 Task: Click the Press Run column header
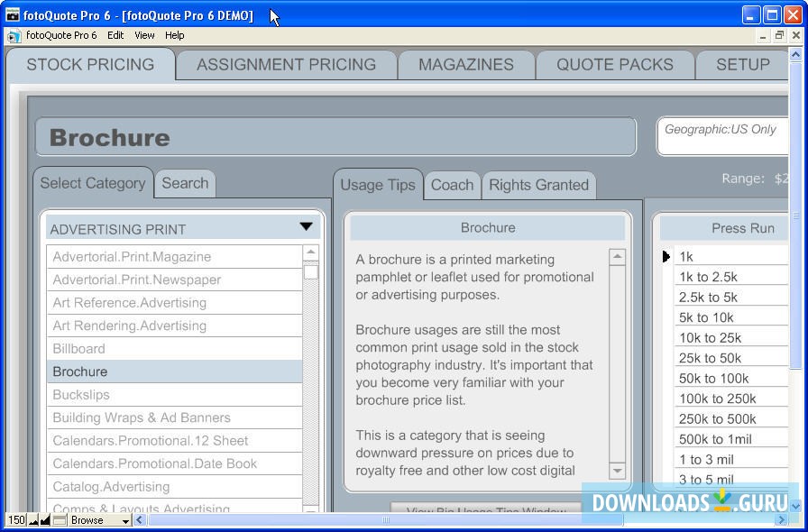pos(724,228)
